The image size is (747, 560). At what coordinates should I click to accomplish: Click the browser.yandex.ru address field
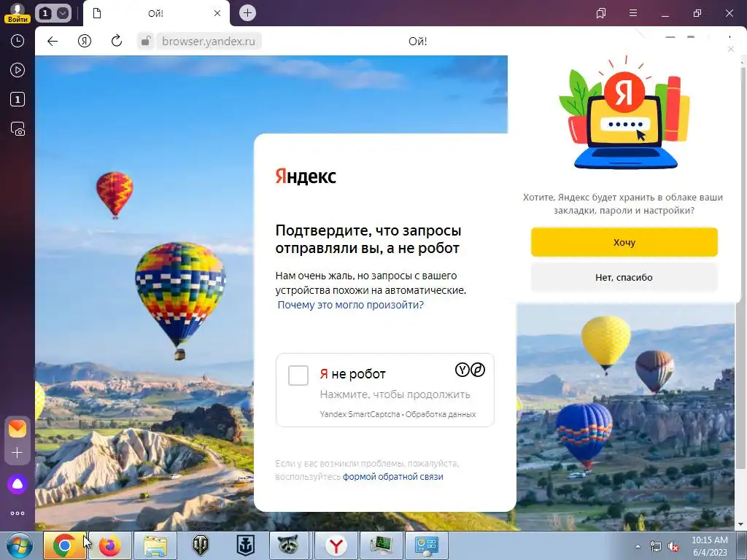pos(209,42)
